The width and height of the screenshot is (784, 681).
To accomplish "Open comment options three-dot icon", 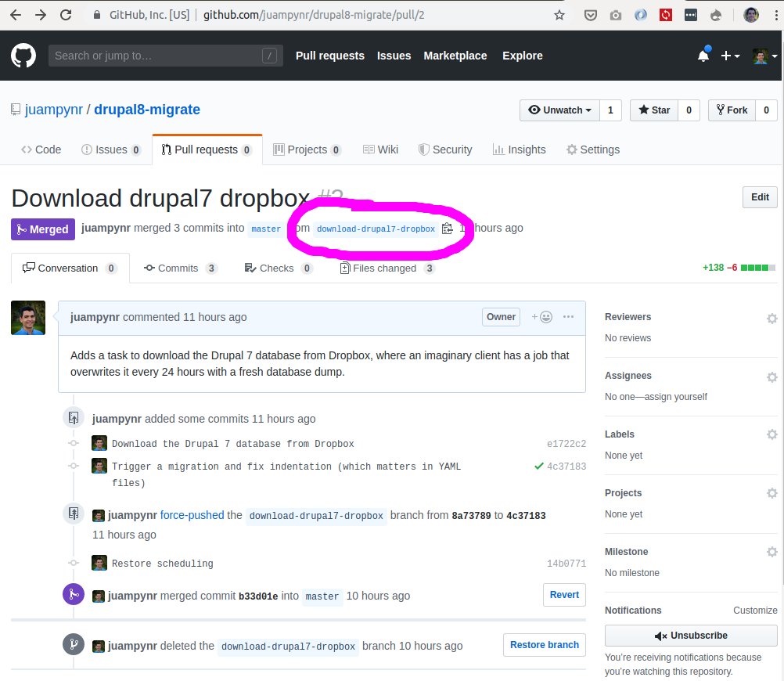I will pyautogui.click(x=569, y=317).
